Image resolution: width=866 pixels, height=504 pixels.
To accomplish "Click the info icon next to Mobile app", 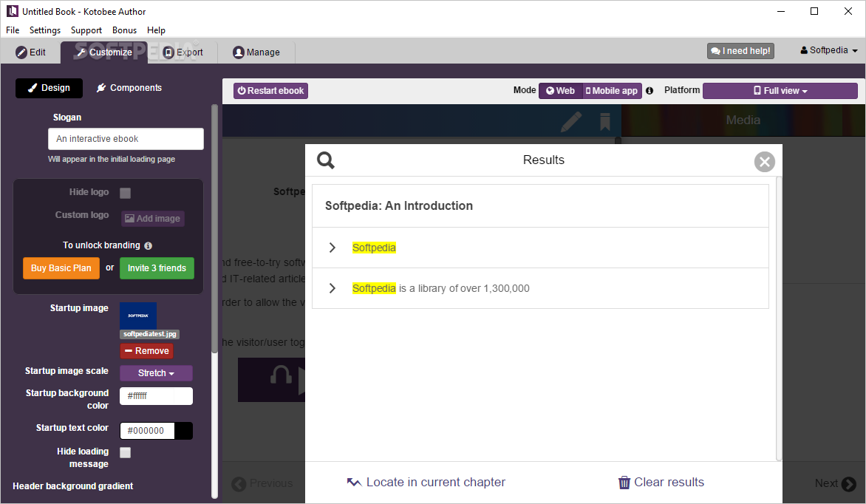I will pos(649,91).
